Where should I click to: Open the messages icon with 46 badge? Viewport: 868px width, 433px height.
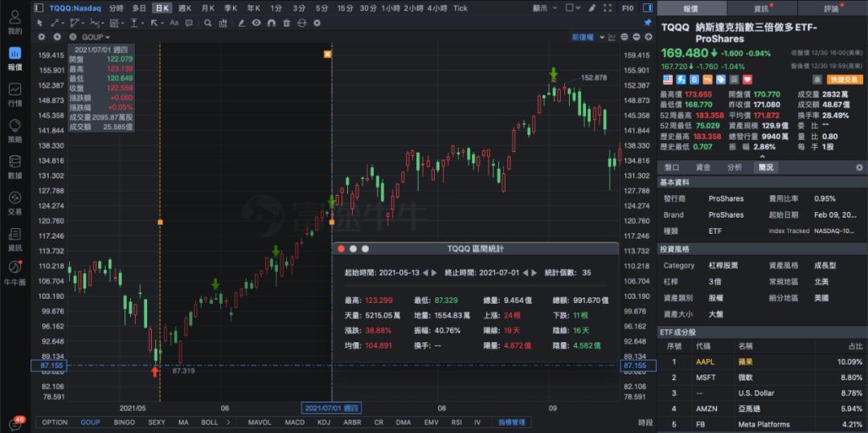15,424
